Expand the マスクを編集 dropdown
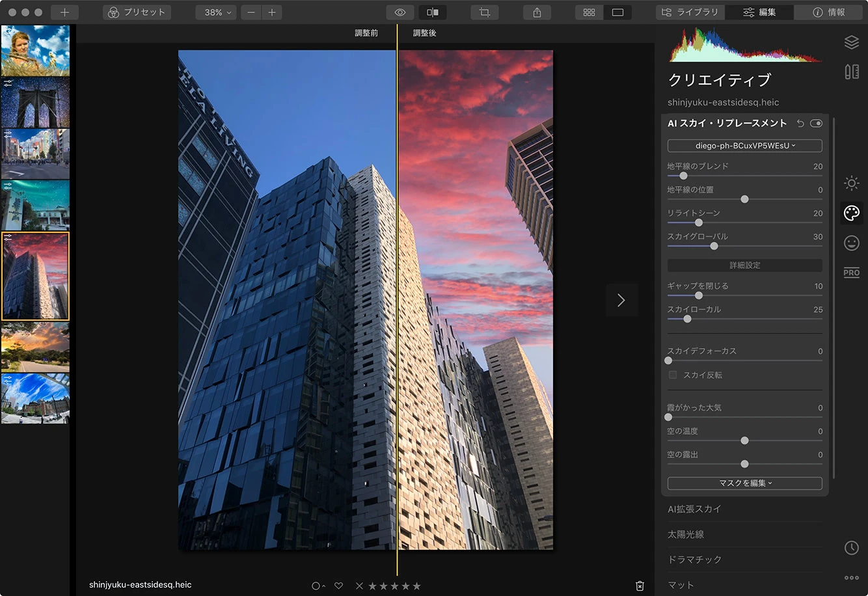The width and height of the screenshot is (868, 596). (744, 483)
